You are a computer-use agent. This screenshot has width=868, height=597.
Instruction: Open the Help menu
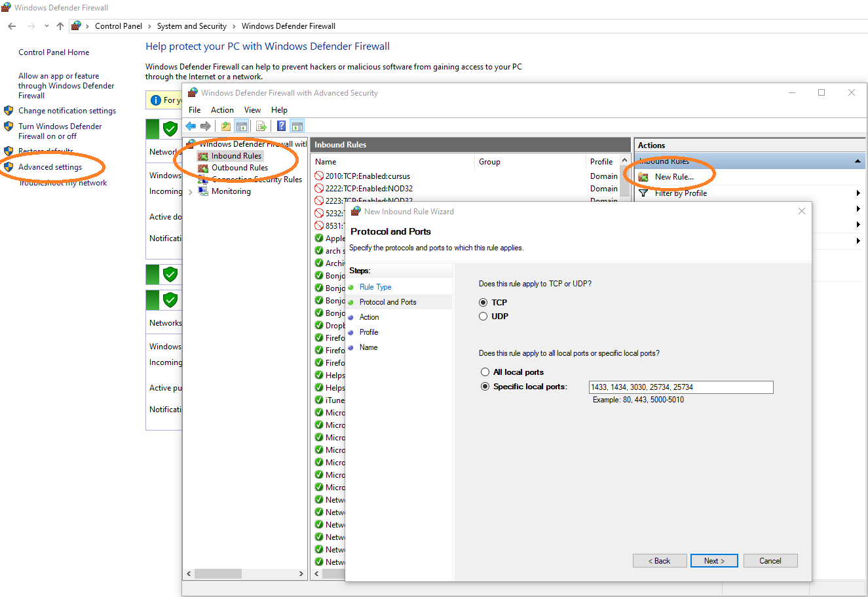[x=279, y=110]
